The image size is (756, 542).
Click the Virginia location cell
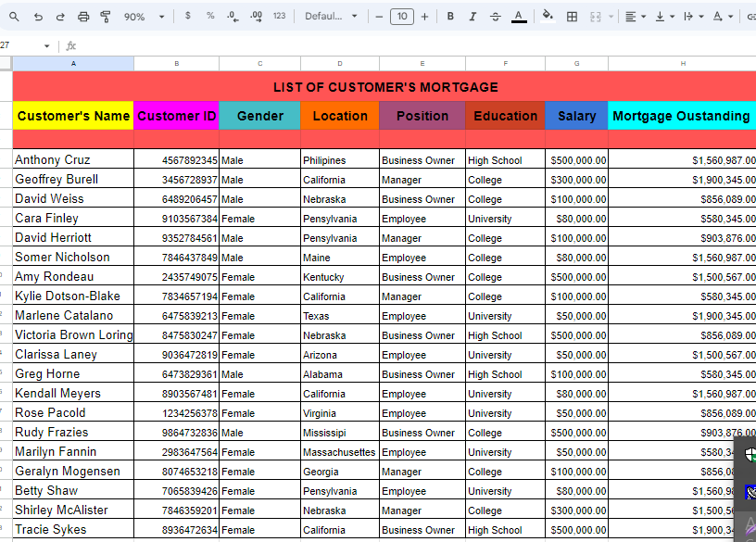coord(340,413)
